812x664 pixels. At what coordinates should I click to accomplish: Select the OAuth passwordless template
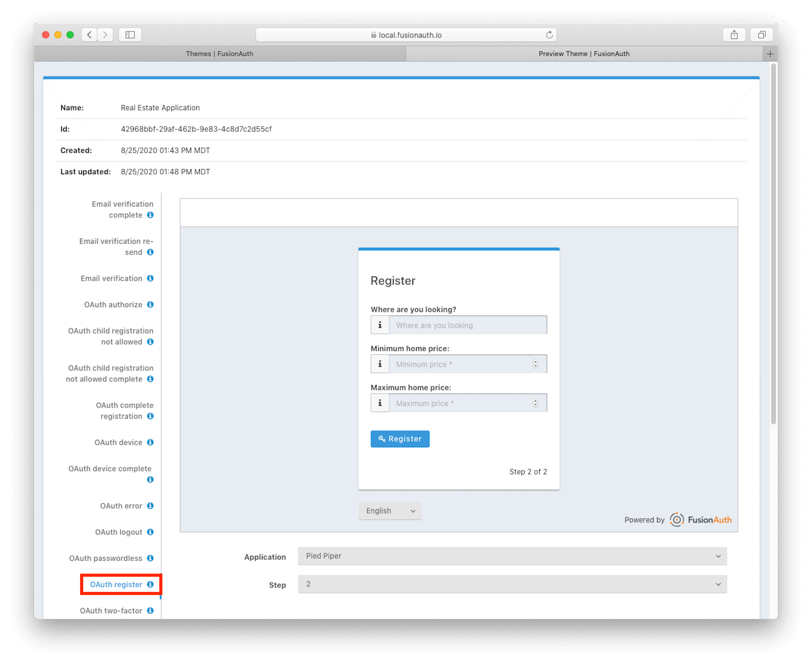pos(106,558)
